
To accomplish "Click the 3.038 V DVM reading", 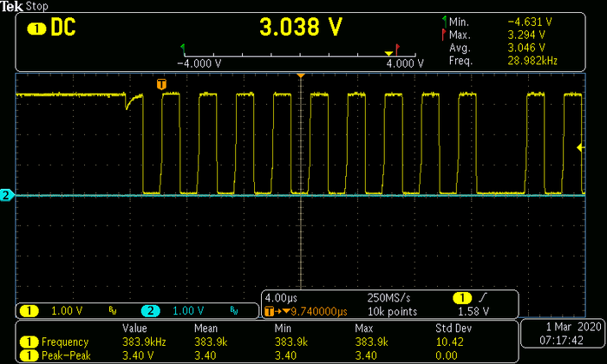I will [301, 27].
